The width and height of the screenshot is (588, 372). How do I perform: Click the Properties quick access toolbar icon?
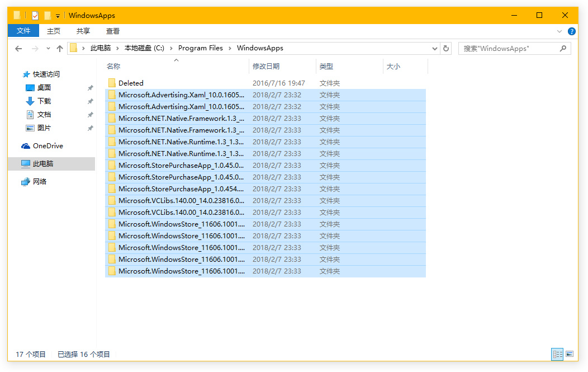(35, 16)
